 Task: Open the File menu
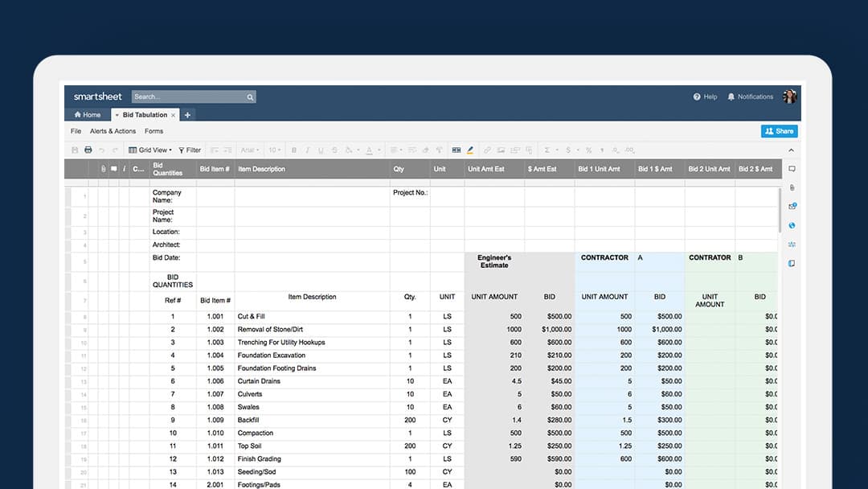[76, 131]
